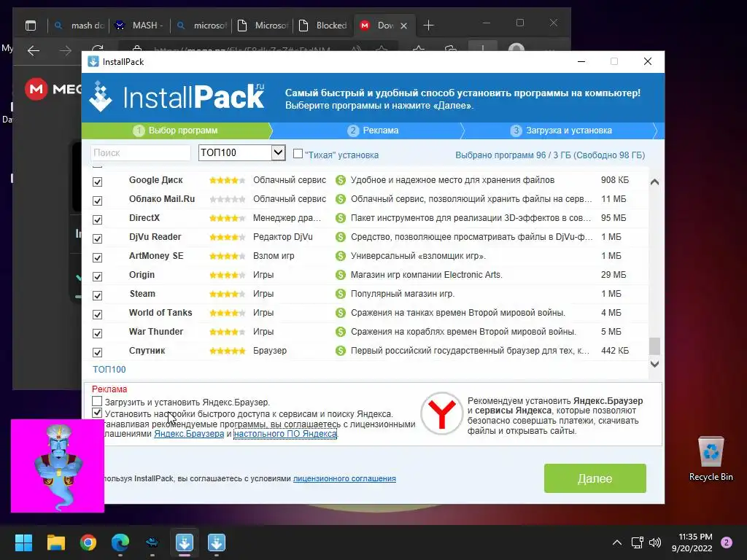The height and width of the screenshot is (560, 747).
Task: Open the Яндекс.Браузера license link
Action: coord(189,434)
